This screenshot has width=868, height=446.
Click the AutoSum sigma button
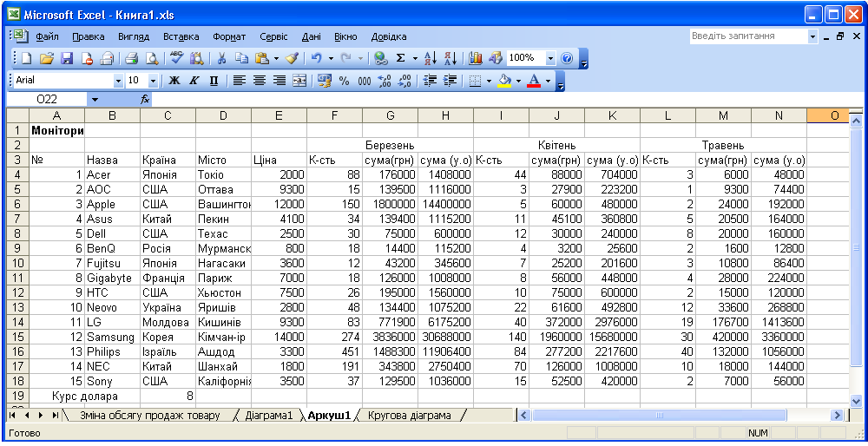tap(401, 58)
